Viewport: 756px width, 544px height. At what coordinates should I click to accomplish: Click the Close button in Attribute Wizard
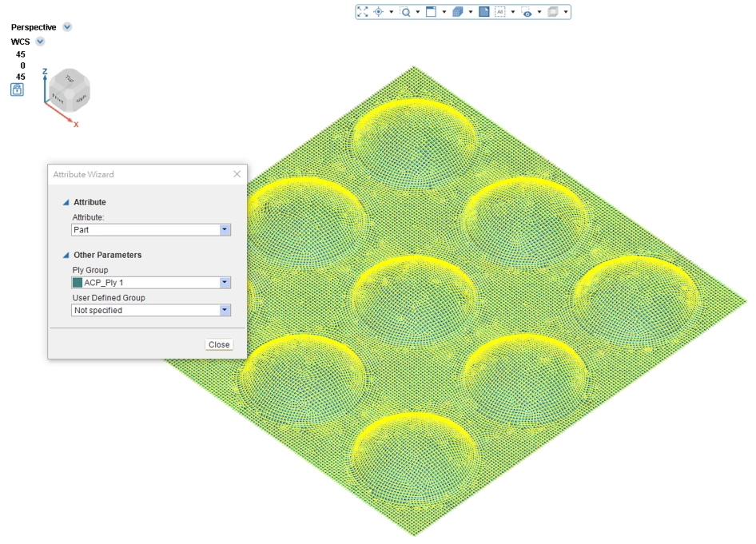(x=219, y=344)
